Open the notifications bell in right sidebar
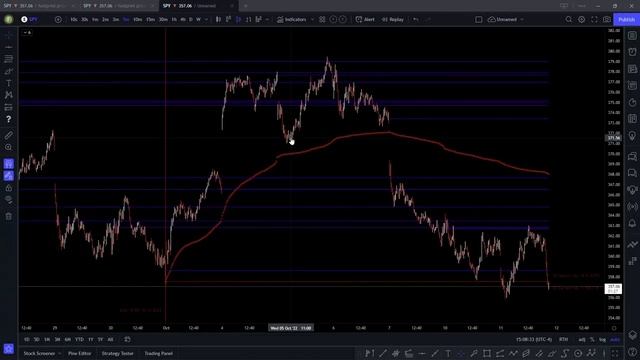Viewport: 640px width, 360px height. pos(632,223)
